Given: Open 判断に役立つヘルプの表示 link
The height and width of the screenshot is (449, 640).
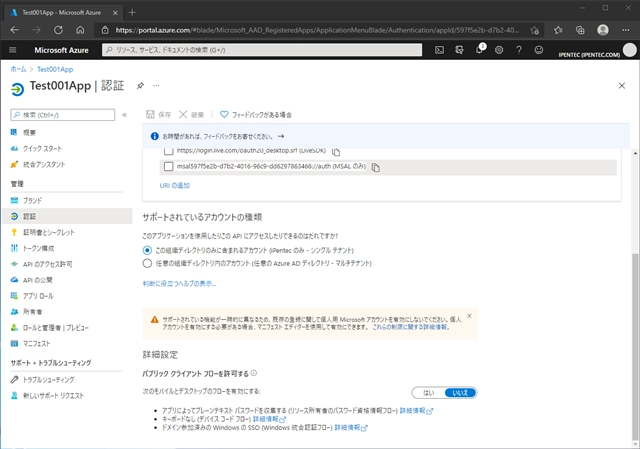Looking at the screenshot, I should [x=179, y=283].
